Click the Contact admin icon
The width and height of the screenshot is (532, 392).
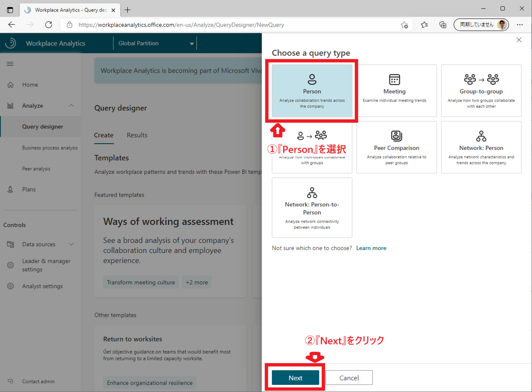pos(11,381)
